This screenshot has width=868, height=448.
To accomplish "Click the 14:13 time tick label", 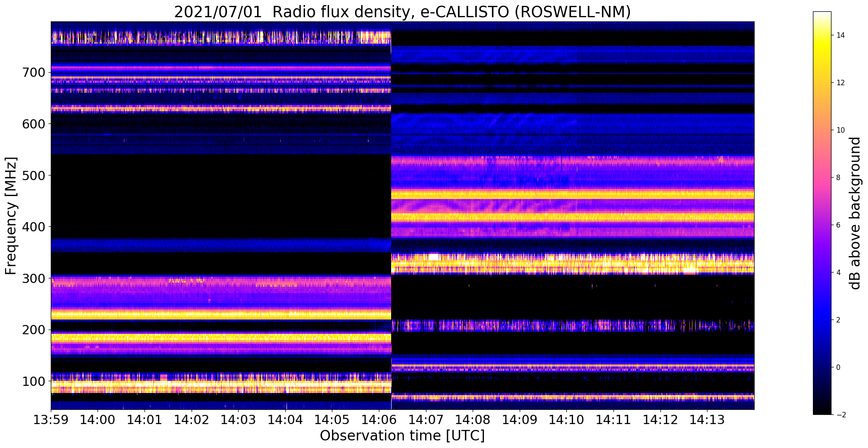I will pyautogui.click(x=708, y=419).
